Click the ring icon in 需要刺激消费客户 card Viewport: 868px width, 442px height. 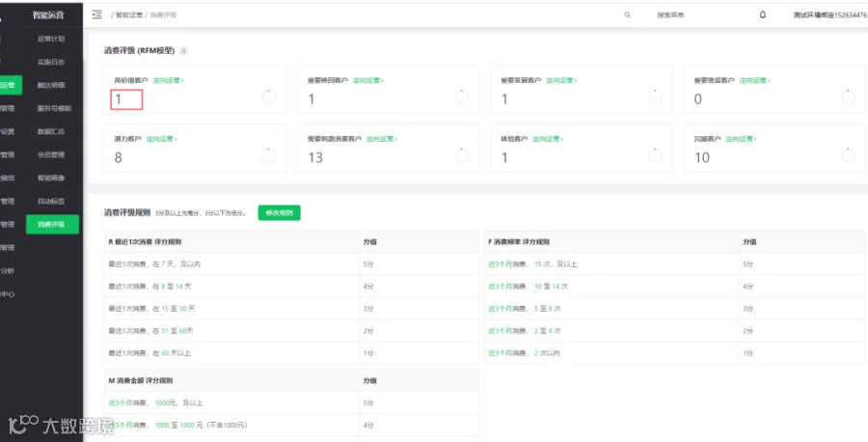462,155
